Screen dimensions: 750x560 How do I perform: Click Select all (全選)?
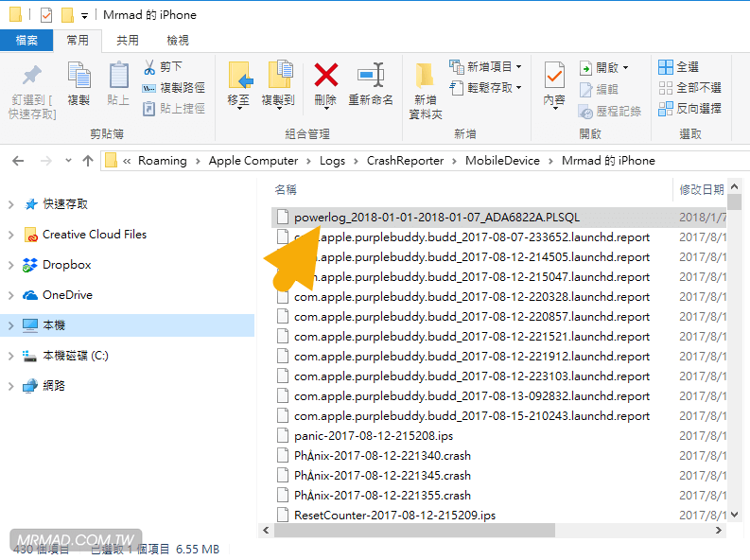click(x=678, y=67)
